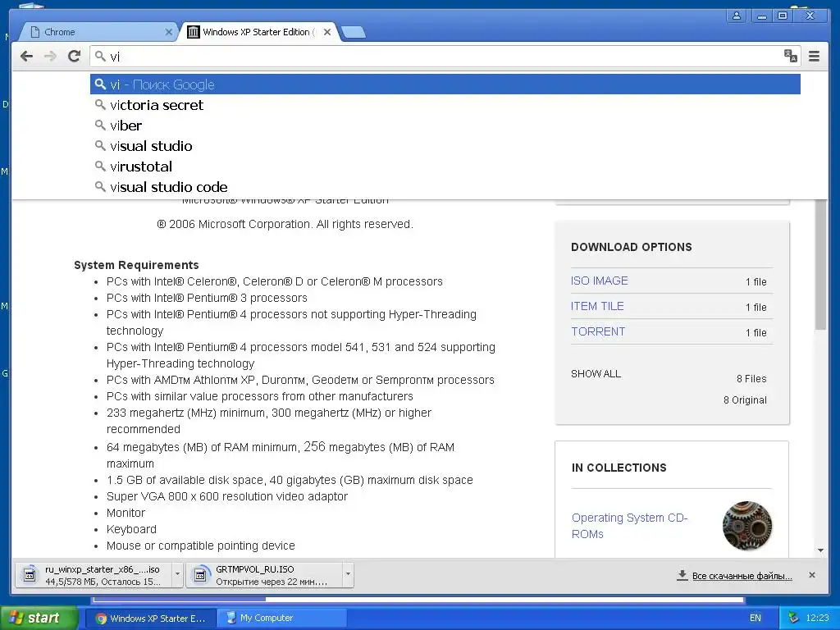The height and width of the screenshot is (630, 840).
Task: Expand the GRTMPVOL_RU.ISO download dropdown arrow
Action: (348, 575)
